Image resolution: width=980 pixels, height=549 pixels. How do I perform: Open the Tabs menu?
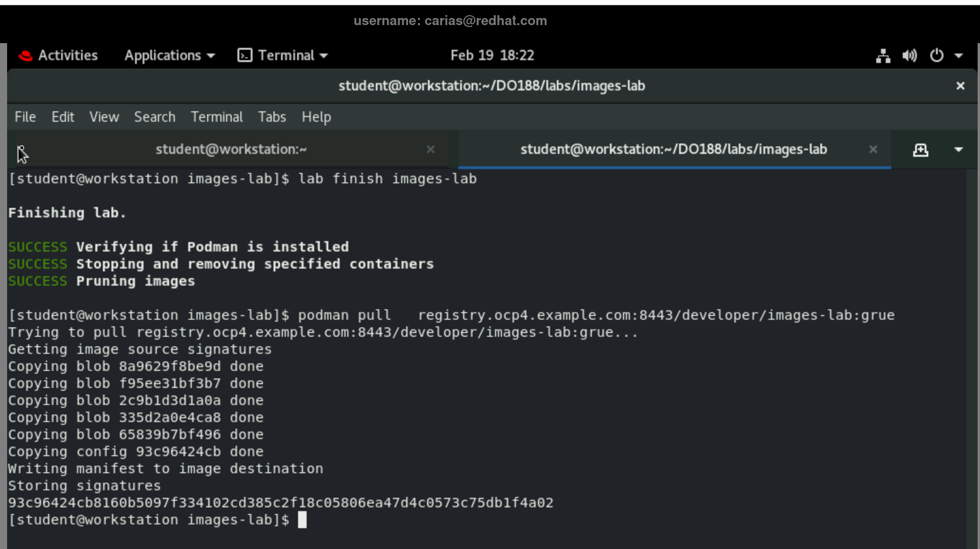(272, 117)
